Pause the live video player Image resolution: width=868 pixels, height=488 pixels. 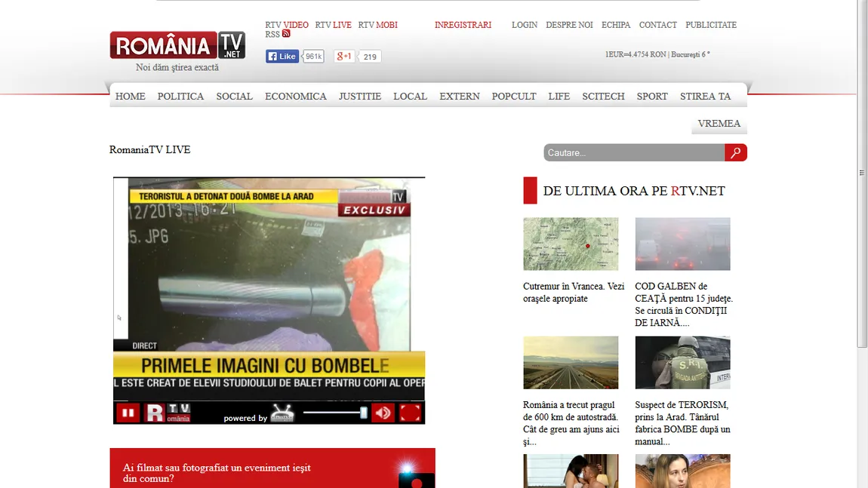pyautogui.click(x=128, y=413)
